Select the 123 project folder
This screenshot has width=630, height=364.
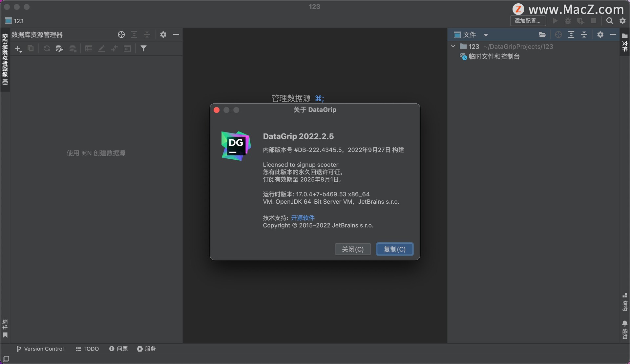coord(470,46)
